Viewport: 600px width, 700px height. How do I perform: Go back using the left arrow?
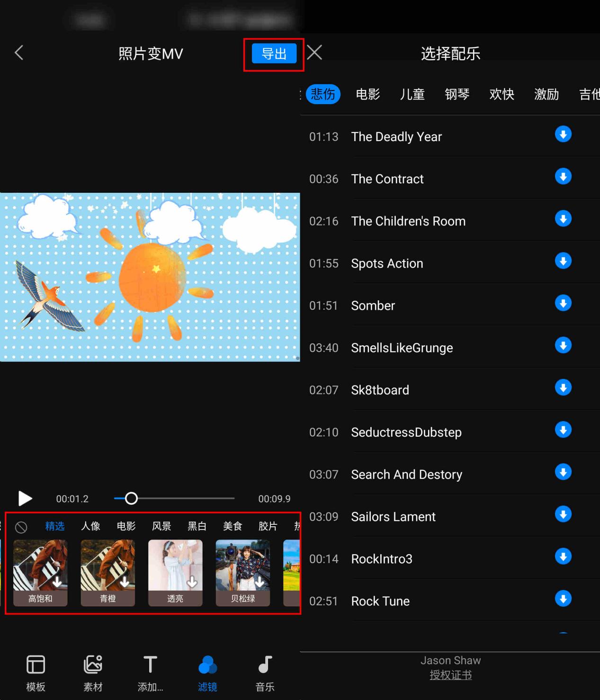(x=19, y=53)
